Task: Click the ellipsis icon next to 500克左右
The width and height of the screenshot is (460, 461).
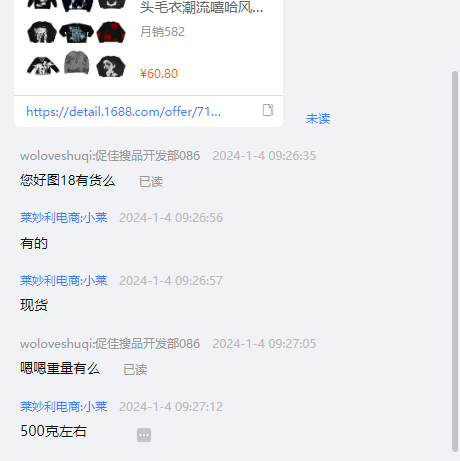Action: point(144,435)
